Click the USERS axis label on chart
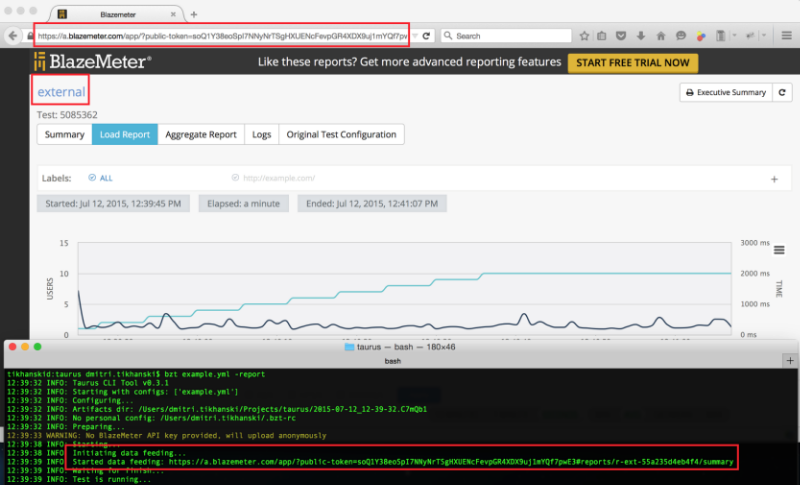800x485 pixels. [x=50, y=289]
